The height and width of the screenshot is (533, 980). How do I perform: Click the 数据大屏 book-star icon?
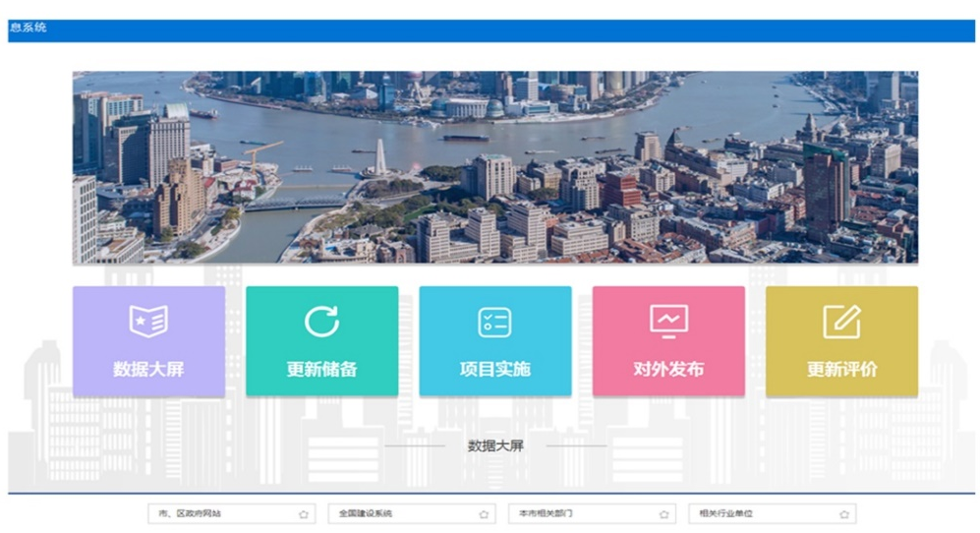tap(148, 322)
